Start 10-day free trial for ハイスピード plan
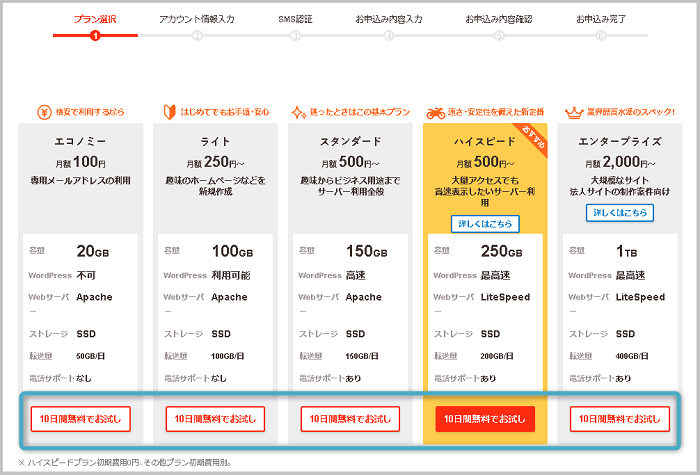700x475 pixels. [x=485, y=419]
